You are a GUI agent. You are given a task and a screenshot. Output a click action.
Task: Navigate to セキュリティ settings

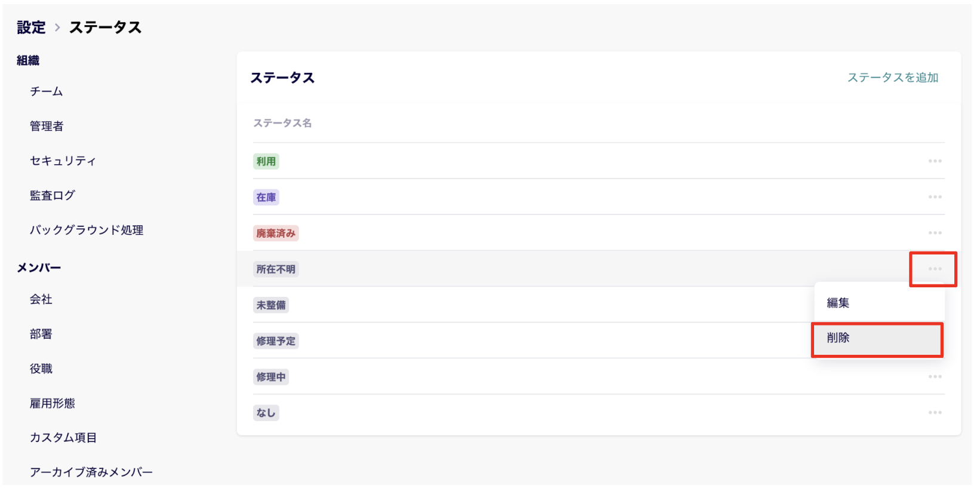coord(63,161)
